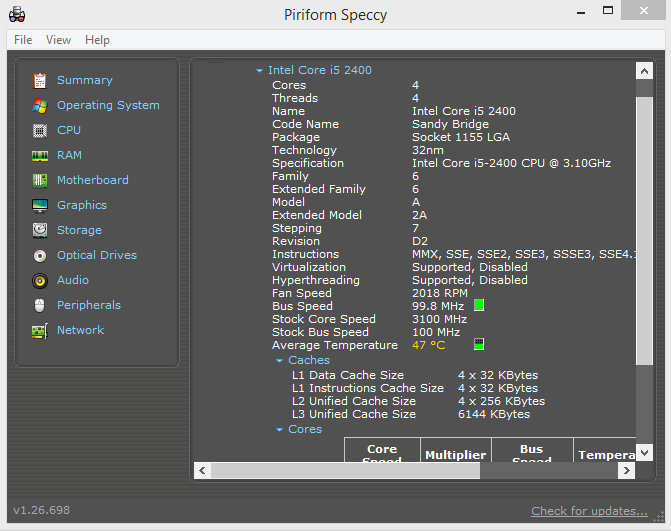Click the vertical scrollbar thumb
The image size is (671, 531).
tap(644, 231)
